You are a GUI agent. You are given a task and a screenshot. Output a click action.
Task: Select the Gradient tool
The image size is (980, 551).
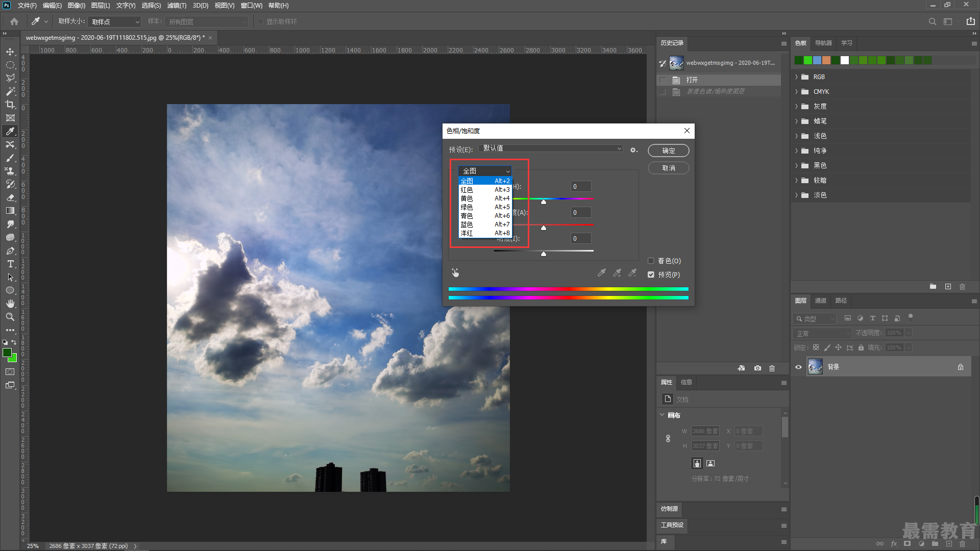click(10, 211)
